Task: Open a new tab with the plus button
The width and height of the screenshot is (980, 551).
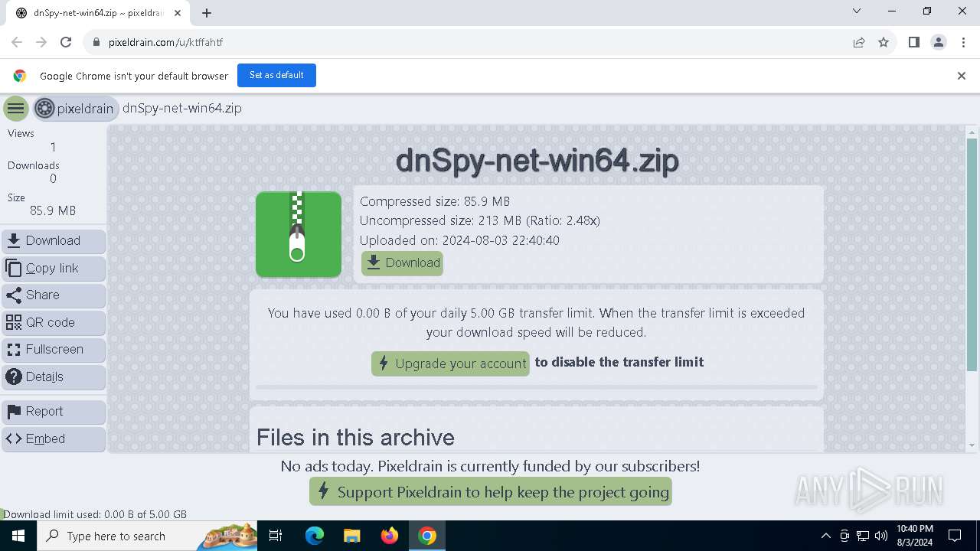Action: [207, 13]
